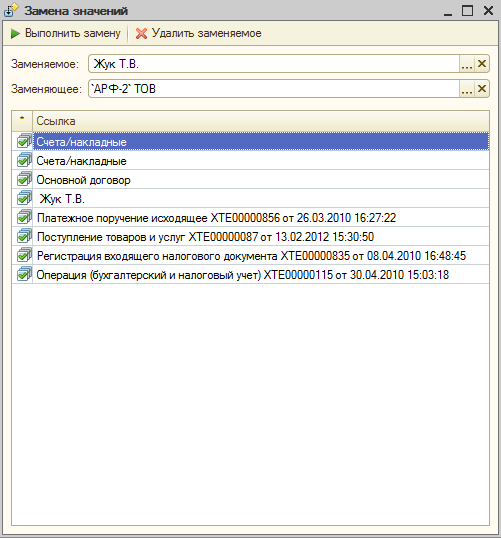Toggle the checkbox for the second Счета/накладные row
Image resolution: width=501 pixels, height=538 pixels.
point(24,160)
